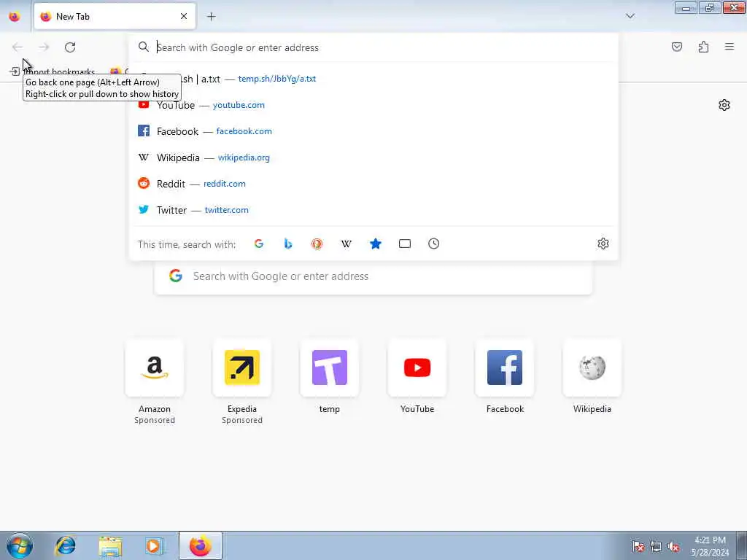Viewport: 747px width, 560px height.
Task: Choose Wikipedia suggestion in dropdown
Action: (373, 157)
